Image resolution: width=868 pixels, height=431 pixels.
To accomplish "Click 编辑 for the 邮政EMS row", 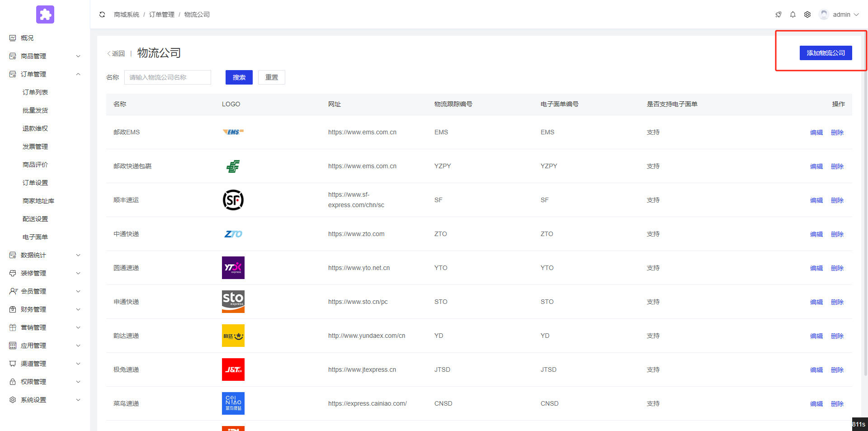I will [x=816, y=133].
